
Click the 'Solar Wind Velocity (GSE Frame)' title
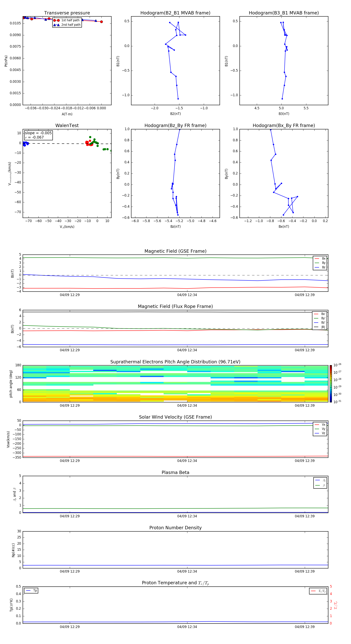pyautogui.click(x=175, y=417)
